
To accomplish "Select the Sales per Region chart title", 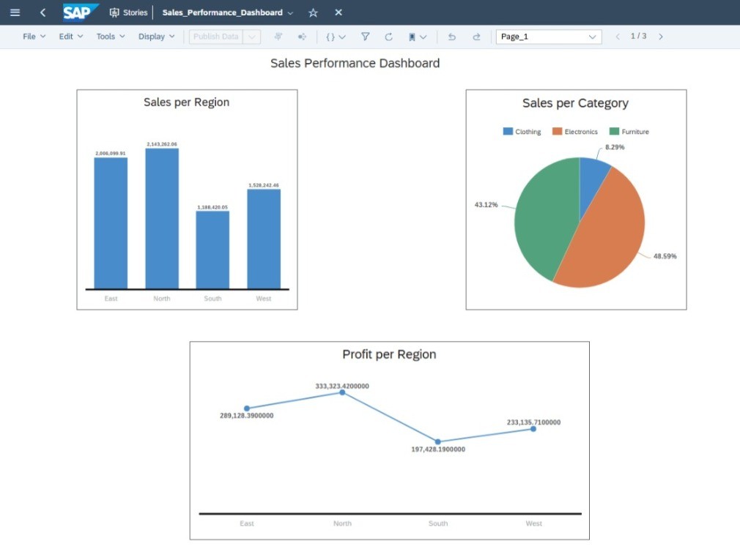I will 186,102.
